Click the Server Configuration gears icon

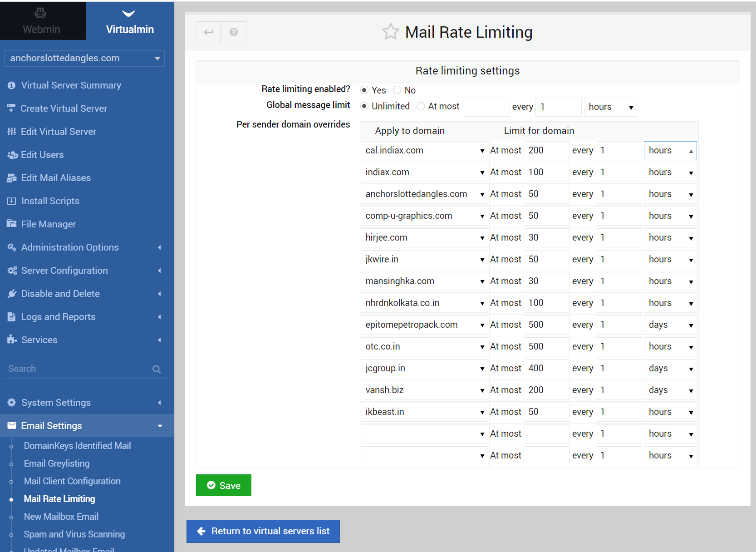(x=12, y=271)
